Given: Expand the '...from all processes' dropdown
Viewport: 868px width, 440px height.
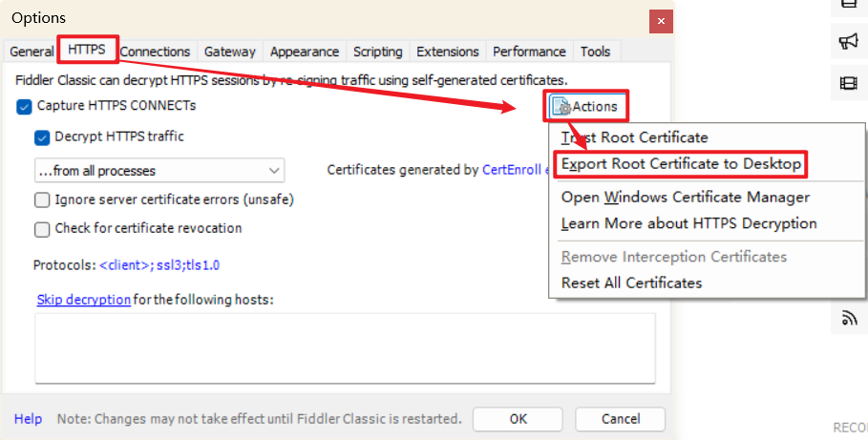Looking at the screenshot, I should [159, 171].
